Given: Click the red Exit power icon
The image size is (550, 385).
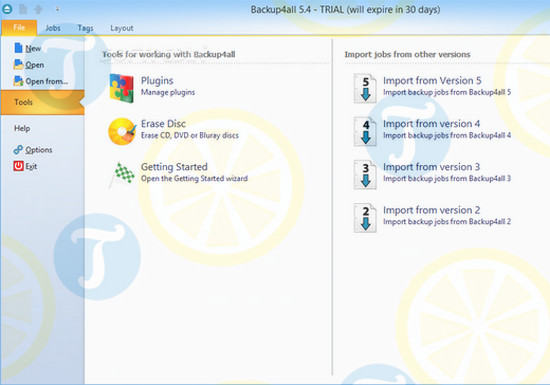Looking at the screenshot, I should 18,166.
